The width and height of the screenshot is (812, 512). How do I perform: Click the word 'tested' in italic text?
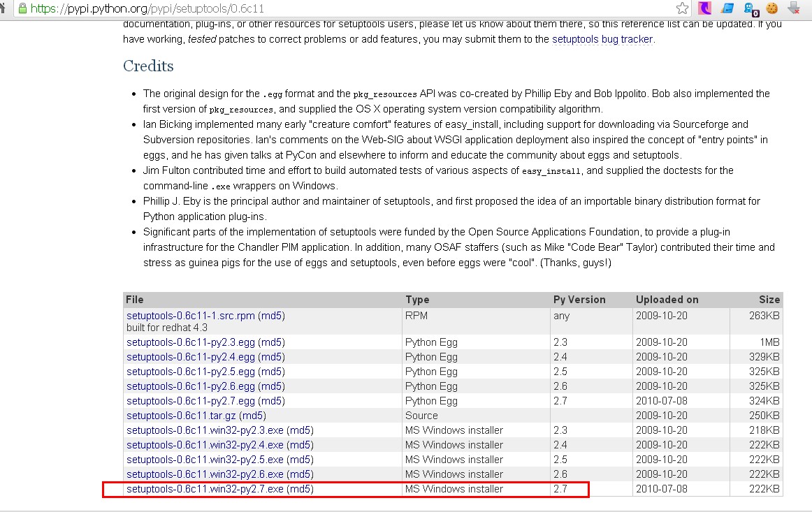tap(202, 39)
